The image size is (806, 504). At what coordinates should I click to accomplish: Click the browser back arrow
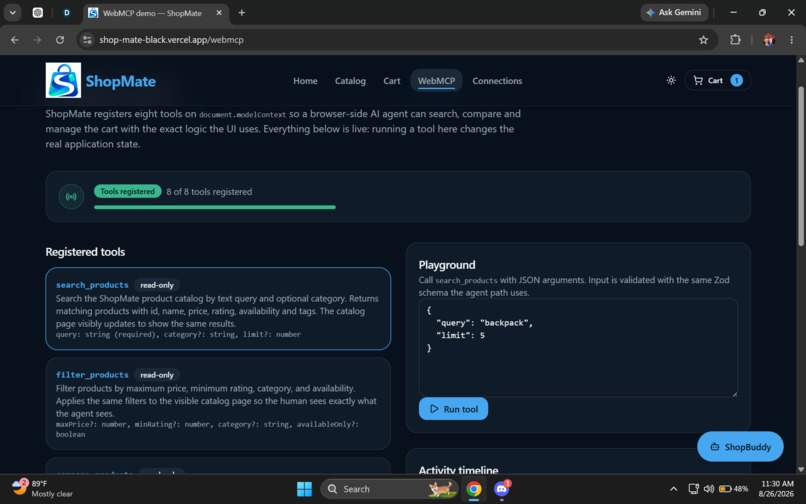[x=14, y=40]
